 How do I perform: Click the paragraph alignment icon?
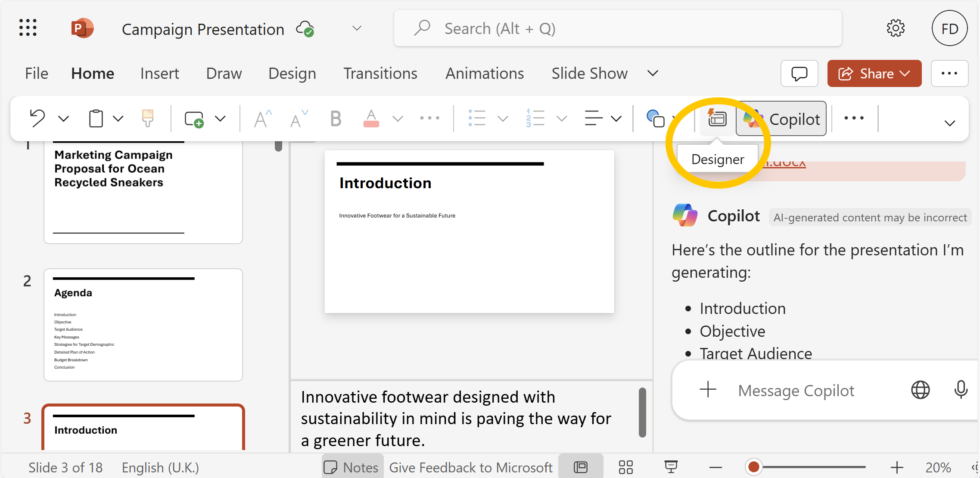(x=593, y=118)
